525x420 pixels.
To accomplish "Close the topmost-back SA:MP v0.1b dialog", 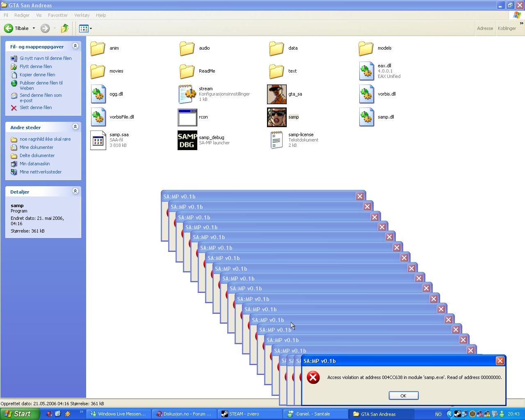I will click(x=360, y=196).
